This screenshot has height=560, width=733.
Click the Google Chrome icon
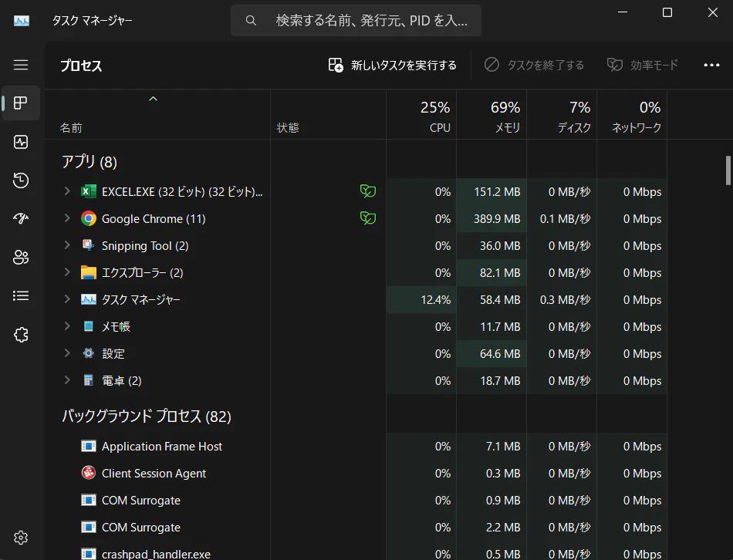(x=89, y=219)
